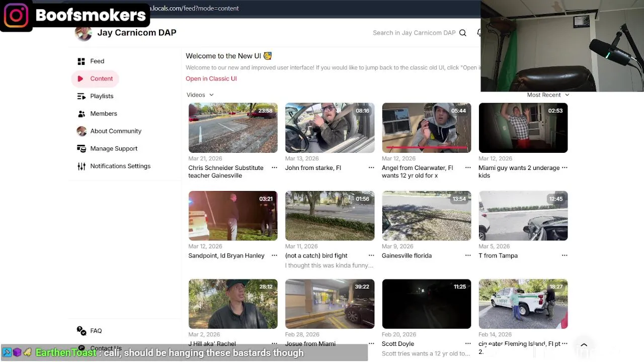
Task: Open options menu for Gainesville florida video
Action: [x=468, y=255]
